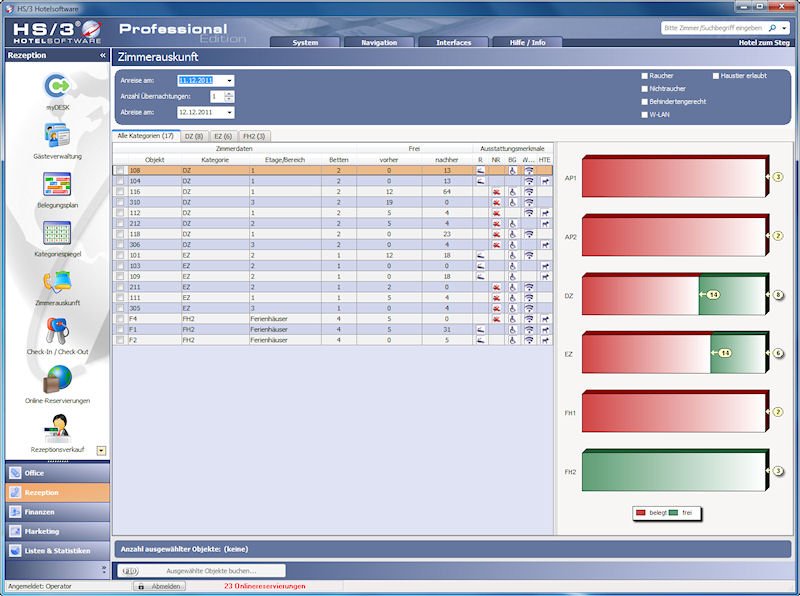Open the Belegungsplan icon
Screen dimensions: 800x596
[x=57, y=184]
